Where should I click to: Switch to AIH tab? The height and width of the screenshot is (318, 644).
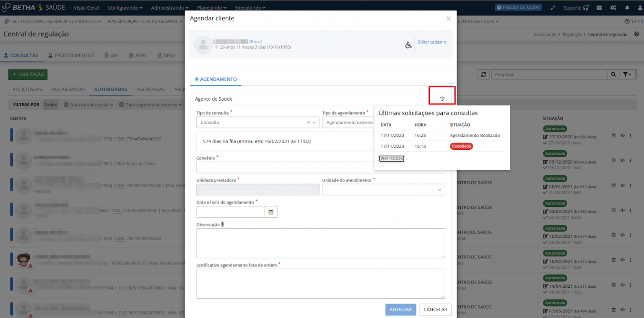pyautogui.click(x=112, y=55)
